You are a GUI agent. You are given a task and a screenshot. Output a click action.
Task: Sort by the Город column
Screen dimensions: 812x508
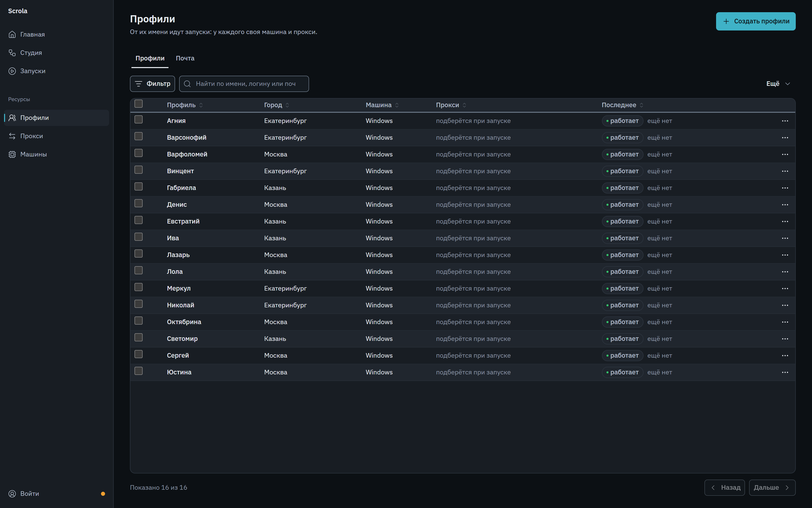point(277,105)
